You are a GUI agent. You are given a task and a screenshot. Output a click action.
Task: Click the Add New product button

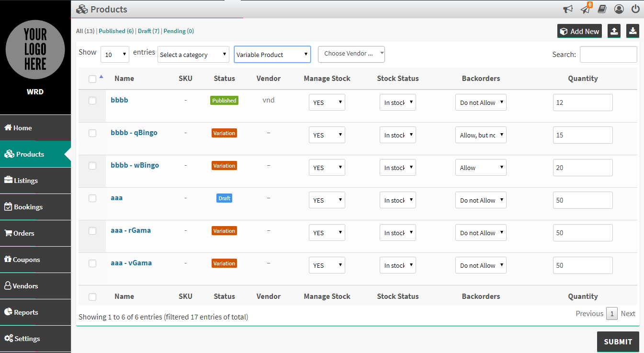[x=579, y=31]
